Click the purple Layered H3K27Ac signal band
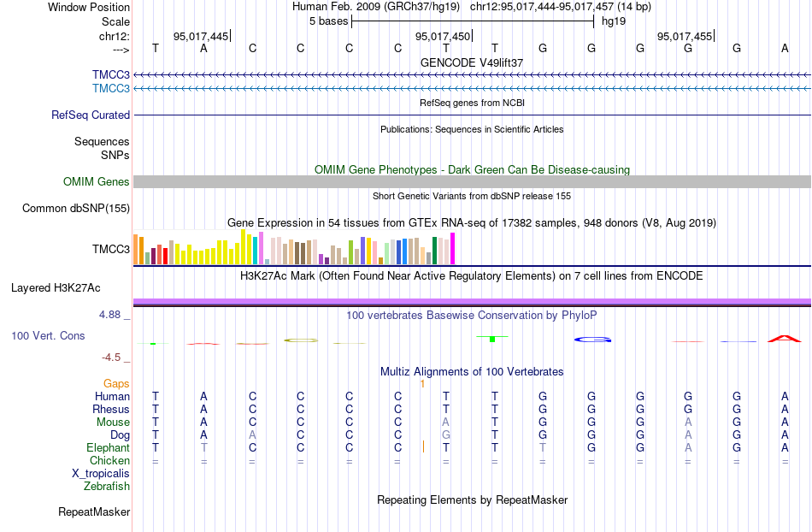This screenshot has height=532, width=812. (473, 301)
